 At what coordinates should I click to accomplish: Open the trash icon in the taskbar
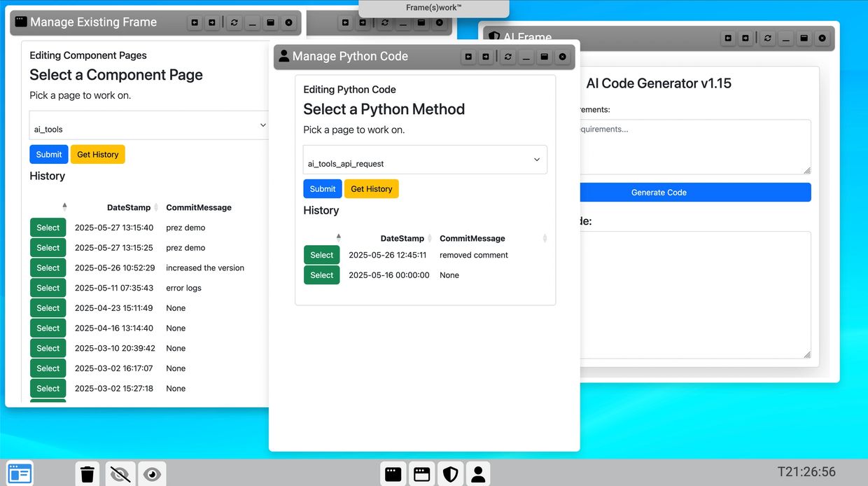tap(87, 474)
